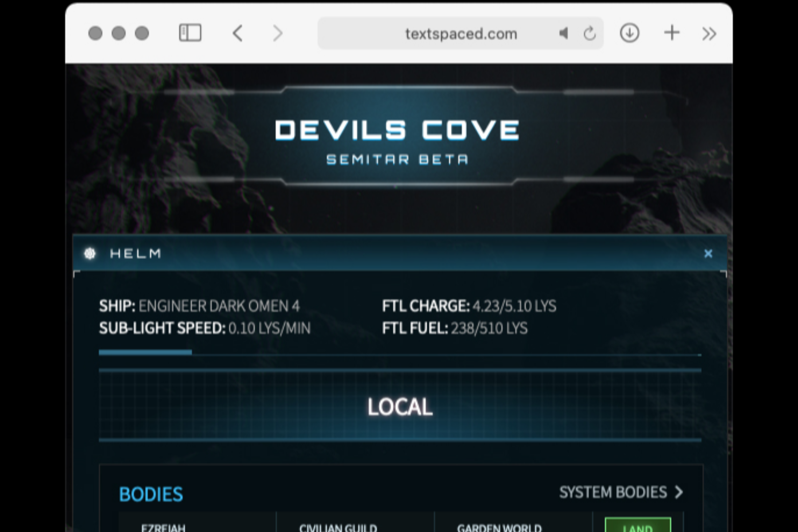798x532 pixels.
Task: Close the Helm panel
Action: (708, 254)
